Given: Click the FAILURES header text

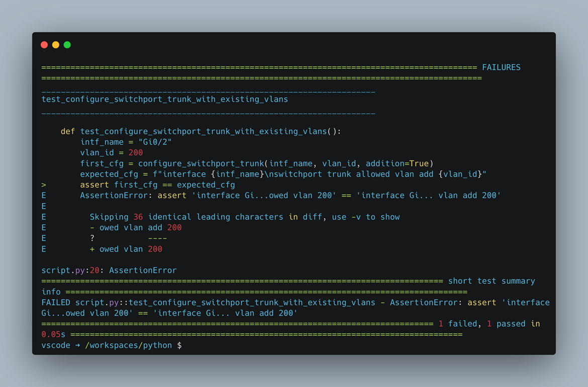Looking at the screenshot, I should [x=501, y=67].
